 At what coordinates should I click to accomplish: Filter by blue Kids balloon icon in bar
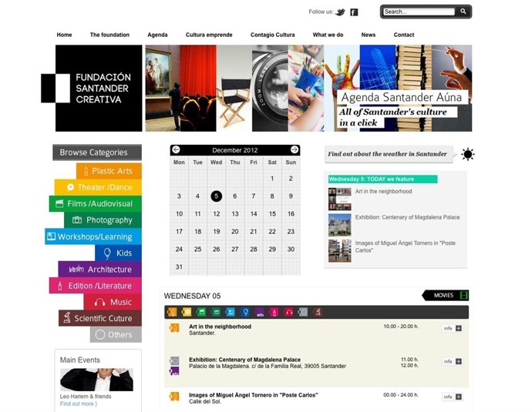pos(245,312)
